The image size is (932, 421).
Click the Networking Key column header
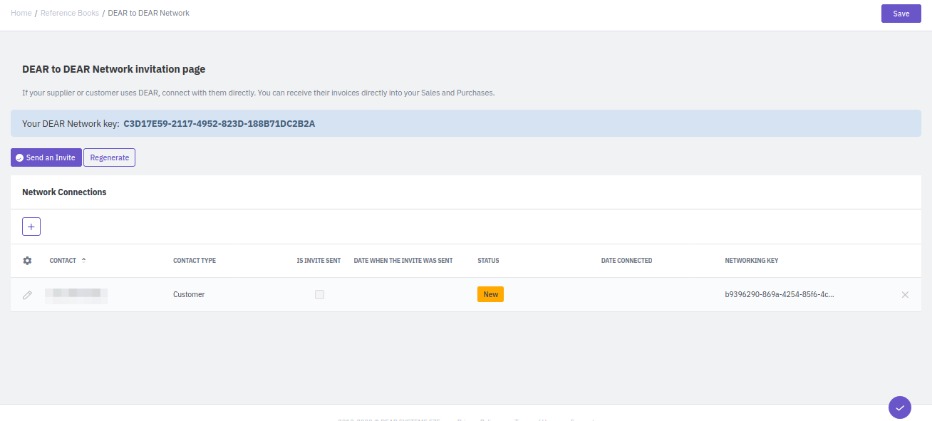click(x=751, y=261)
